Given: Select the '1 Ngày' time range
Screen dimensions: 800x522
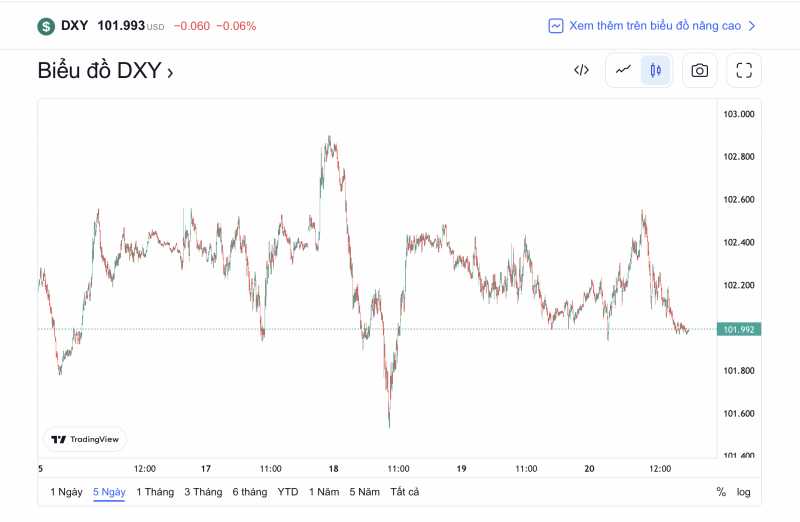Looking at the screenshot, I should point(66,492).
